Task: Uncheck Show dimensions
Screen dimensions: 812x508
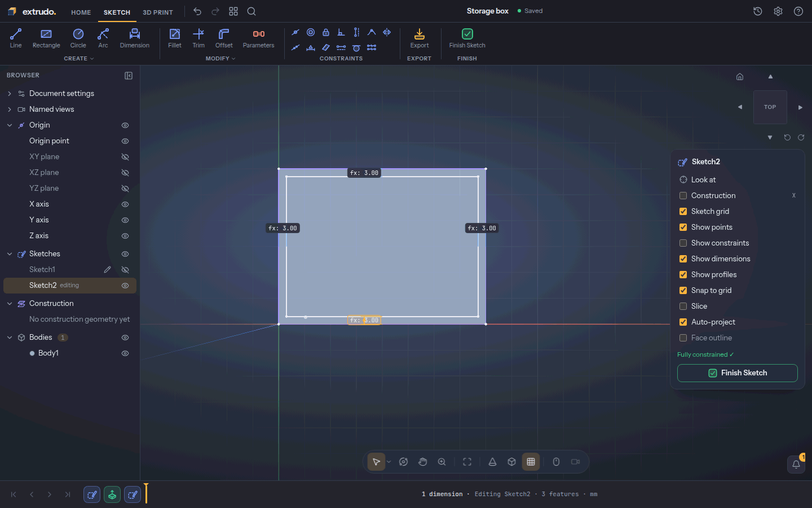Action: click(683, 259)
